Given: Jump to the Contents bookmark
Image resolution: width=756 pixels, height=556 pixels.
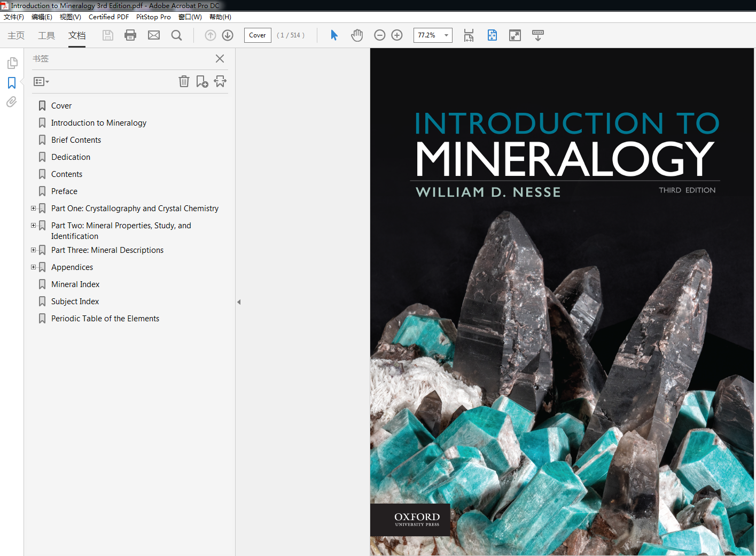Looking at the screenshot, I should tap(67, 174).
